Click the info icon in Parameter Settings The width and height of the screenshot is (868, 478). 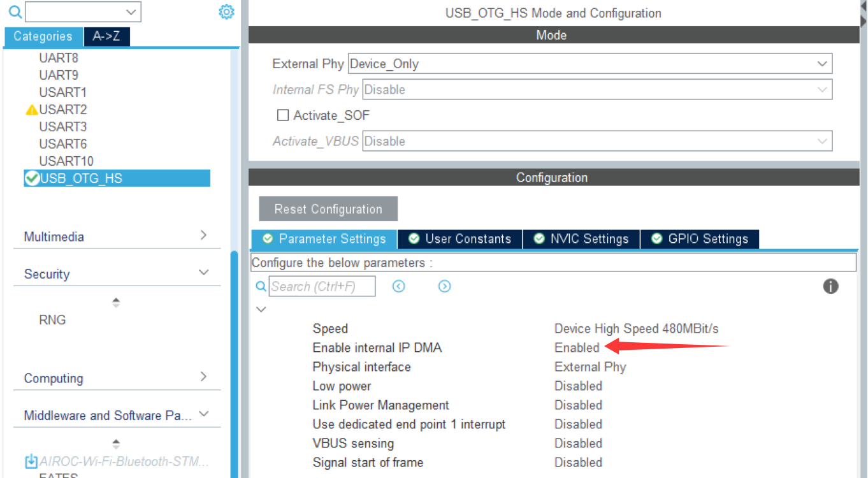pyautogui.click(x=830, y=286)
